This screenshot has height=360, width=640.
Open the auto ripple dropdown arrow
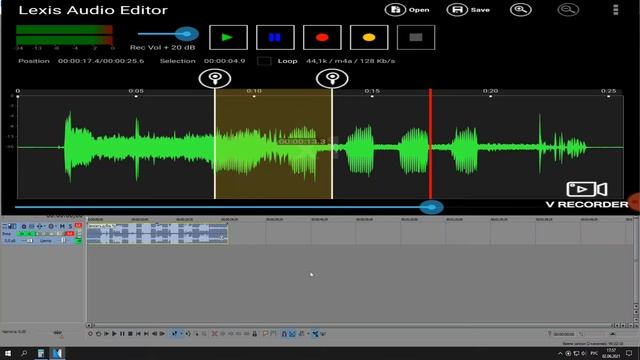coord(308,334)
